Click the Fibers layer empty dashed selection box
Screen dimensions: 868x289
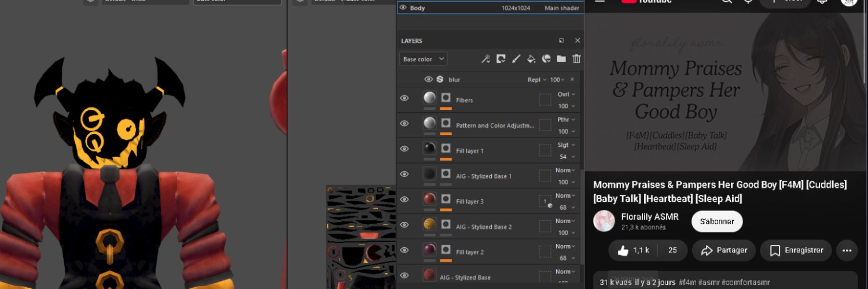[545, 99]
